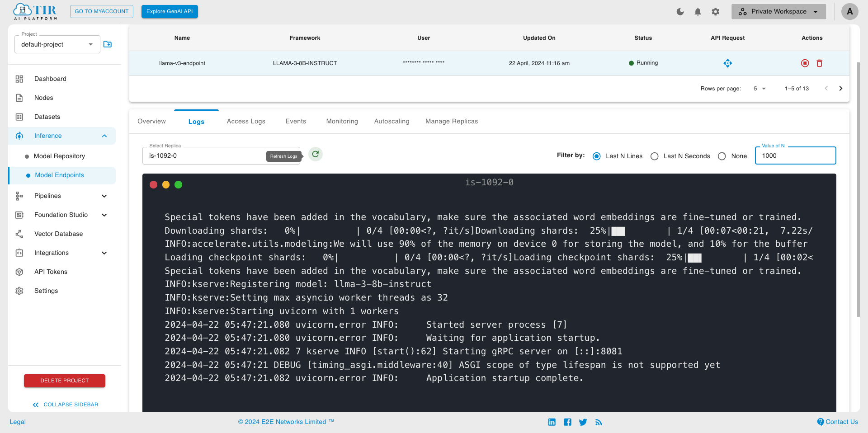868x433 pixels.
Task: Switch to the Manage Replicas tab
Action: click(x=452, y=121)
